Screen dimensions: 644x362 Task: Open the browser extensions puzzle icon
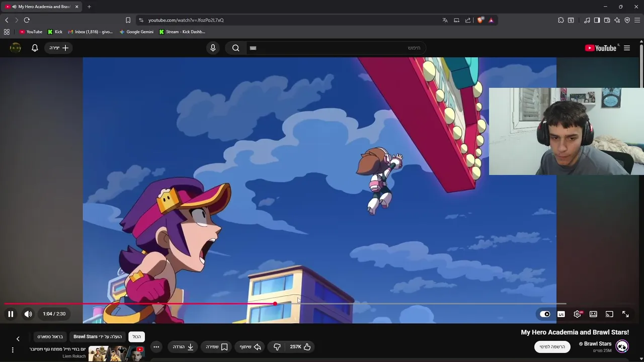(x=561, y=20)
